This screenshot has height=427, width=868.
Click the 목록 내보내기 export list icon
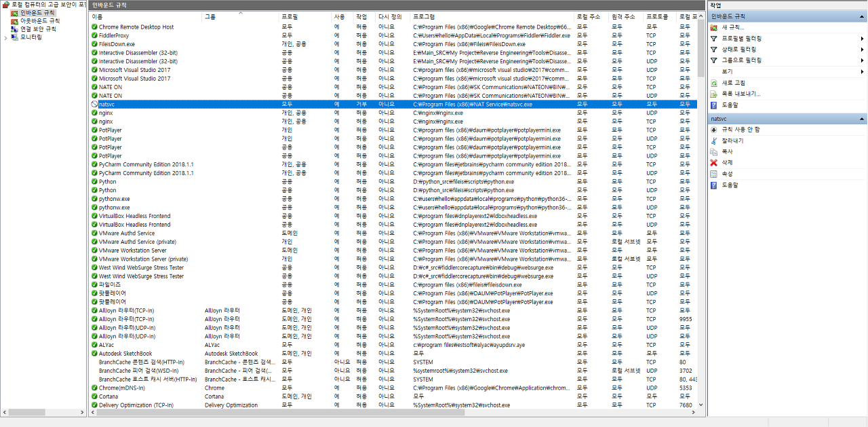pyautogui.click(x=713, y=94)
